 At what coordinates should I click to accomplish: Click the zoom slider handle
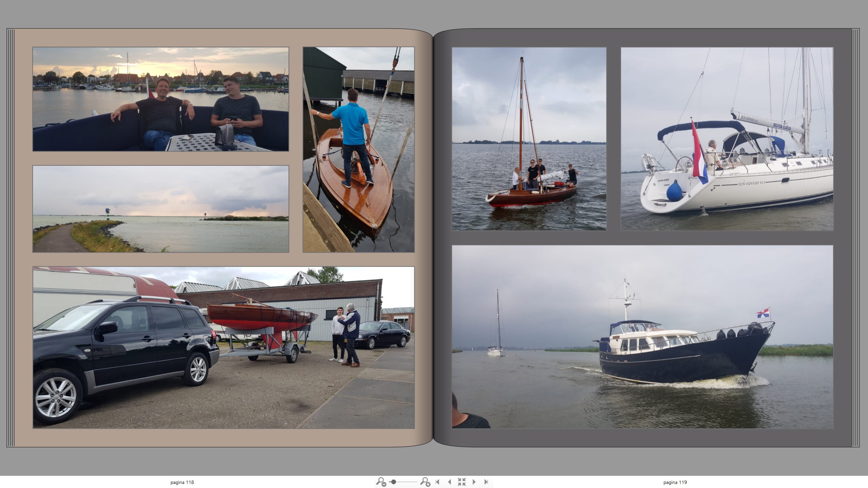[x=394, y=482]
